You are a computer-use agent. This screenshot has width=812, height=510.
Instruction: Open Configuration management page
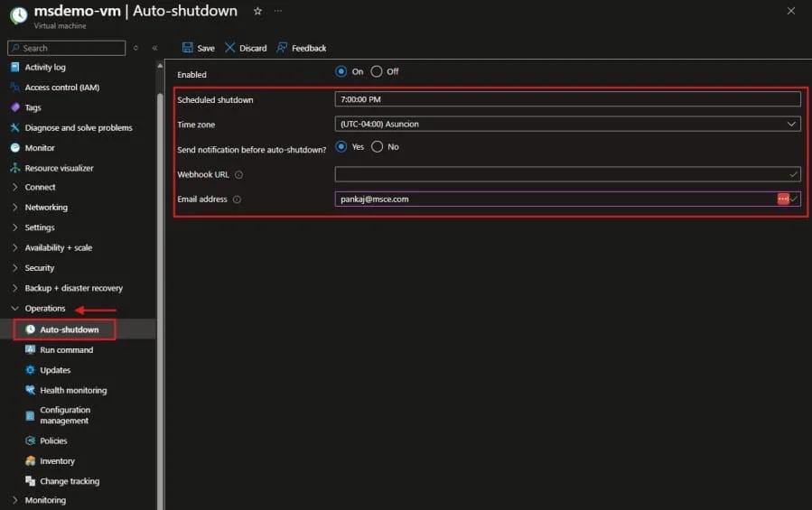(x=65, y=415)
